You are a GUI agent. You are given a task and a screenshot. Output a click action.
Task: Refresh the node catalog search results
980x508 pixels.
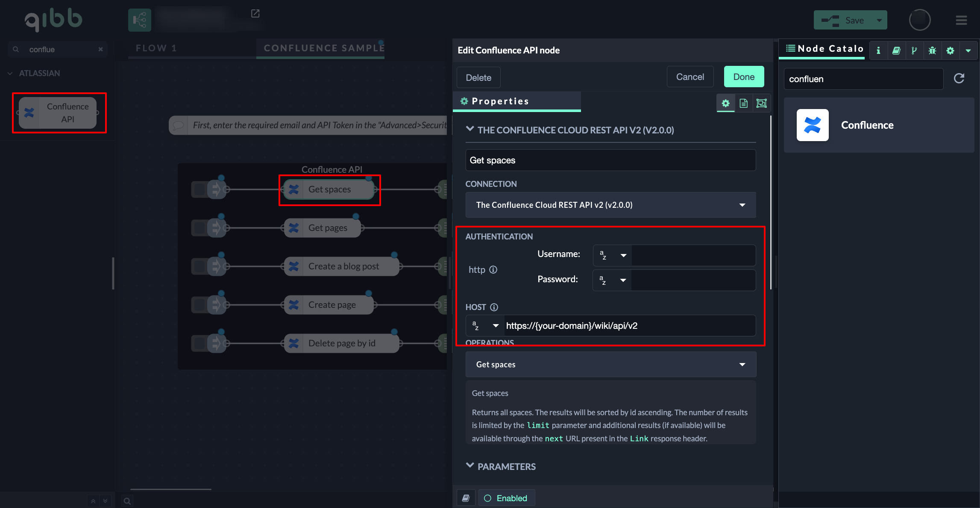[959, 78]
